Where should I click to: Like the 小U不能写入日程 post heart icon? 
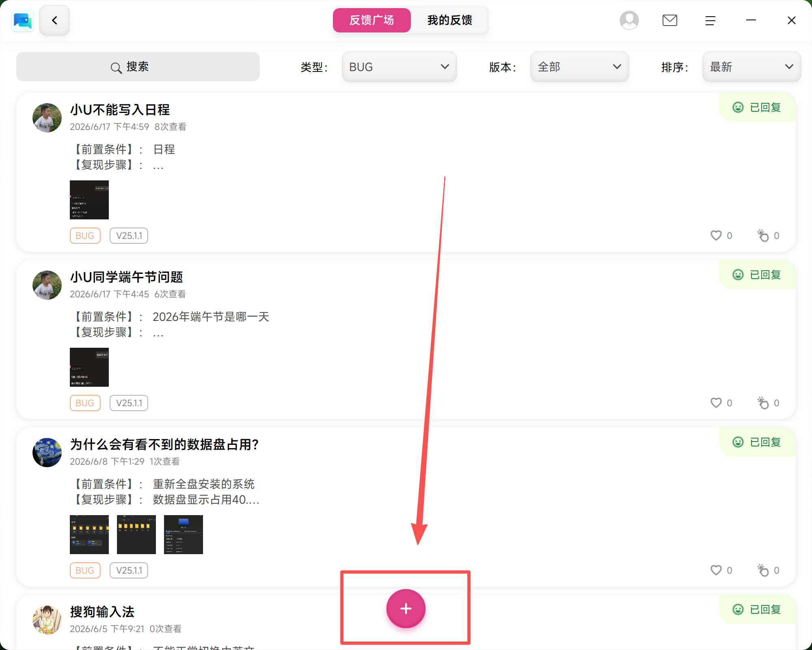716,235
